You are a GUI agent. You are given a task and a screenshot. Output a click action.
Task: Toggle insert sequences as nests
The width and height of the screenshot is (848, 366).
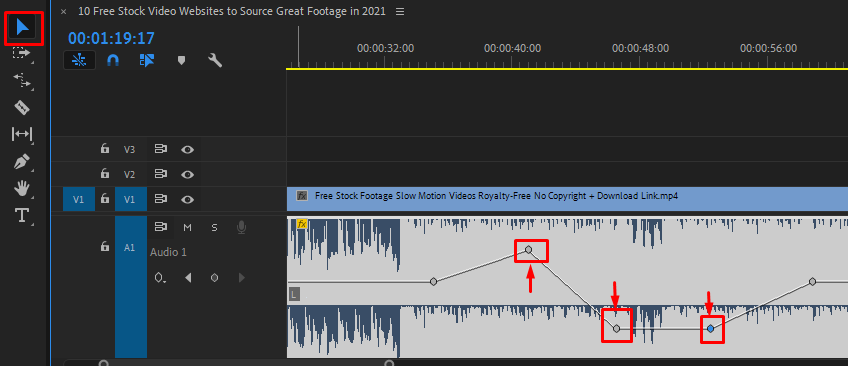80,60
